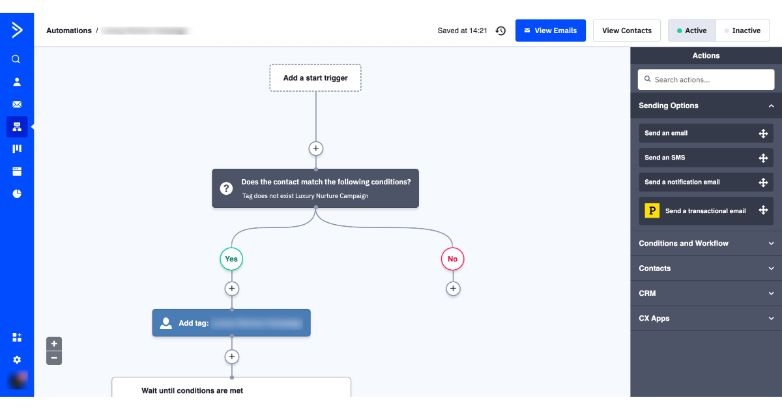The image size is (782, 410).
Task: Click Add a start trigger box
Action: [315, 78]
